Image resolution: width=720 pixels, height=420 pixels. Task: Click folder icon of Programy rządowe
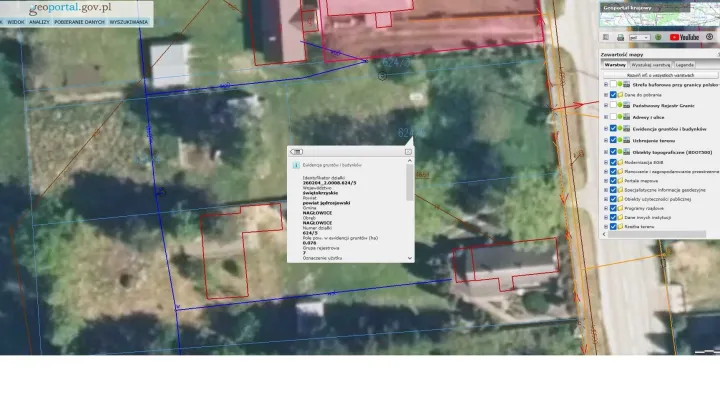620,208
